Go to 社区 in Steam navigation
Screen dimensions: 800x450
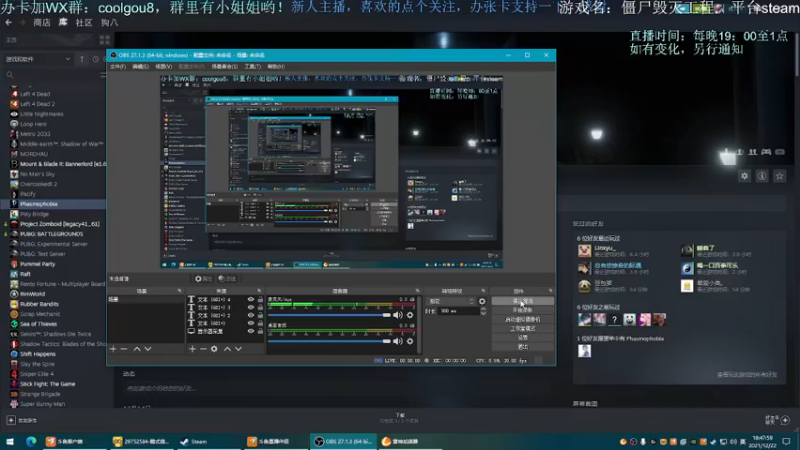click(x=84, y=22)
